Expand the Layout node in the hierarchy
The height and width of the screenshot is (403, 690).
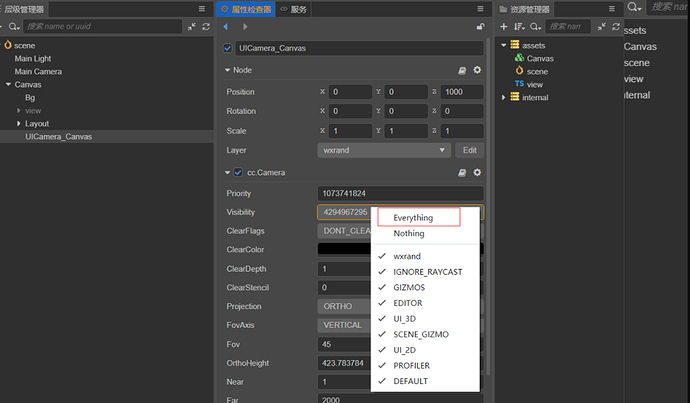(19, 124)
